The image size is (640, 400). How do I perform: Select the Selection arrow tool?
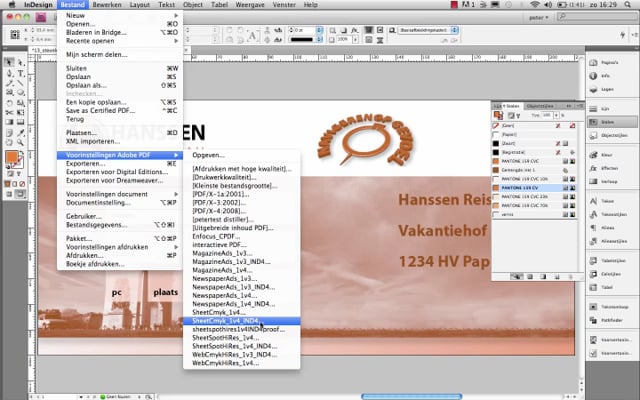coord(9,62)
